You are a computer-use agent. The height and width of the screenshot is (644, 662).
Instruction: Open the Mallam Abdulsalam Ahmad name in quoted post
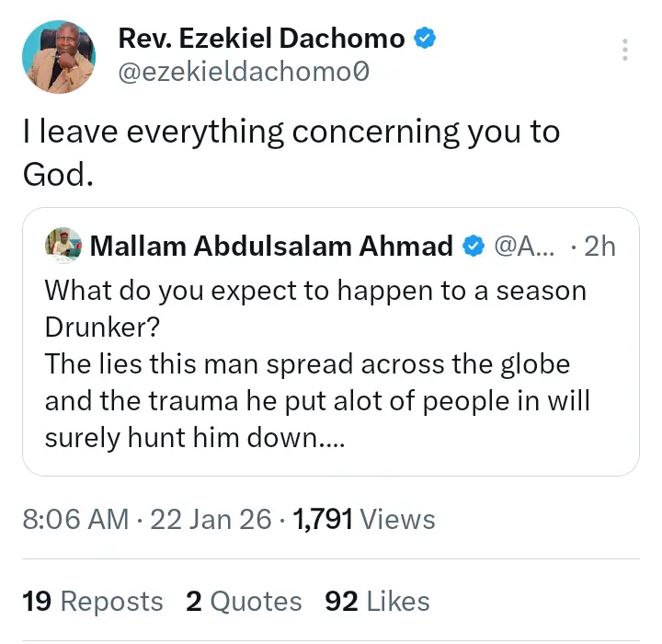point(272,247)
